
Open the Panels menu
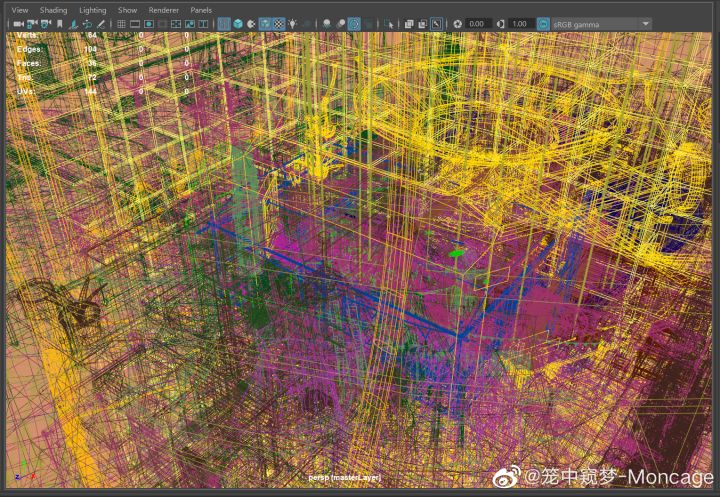click(201, 10)
